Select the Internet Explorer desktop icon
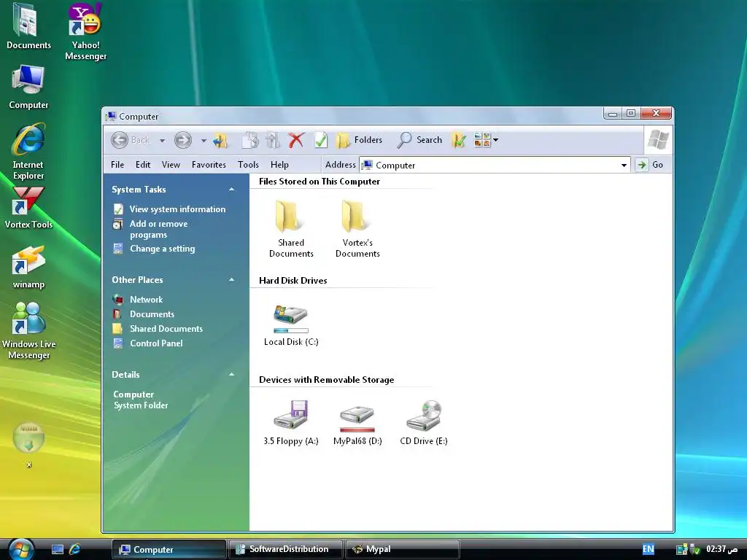Image resolution: width=747 pixels, height=560 pixels. (28, 152)
